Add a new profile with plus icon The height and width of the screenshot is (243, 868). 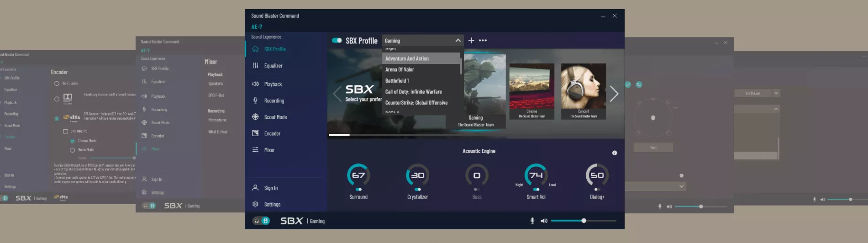(x=471, y=41)
